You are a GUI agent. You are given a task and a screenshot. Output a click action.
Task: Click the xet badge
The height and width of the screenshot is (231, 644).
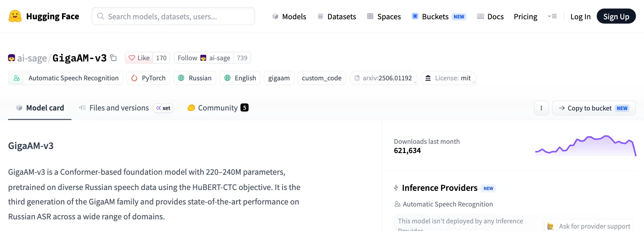tap(163, 108)
